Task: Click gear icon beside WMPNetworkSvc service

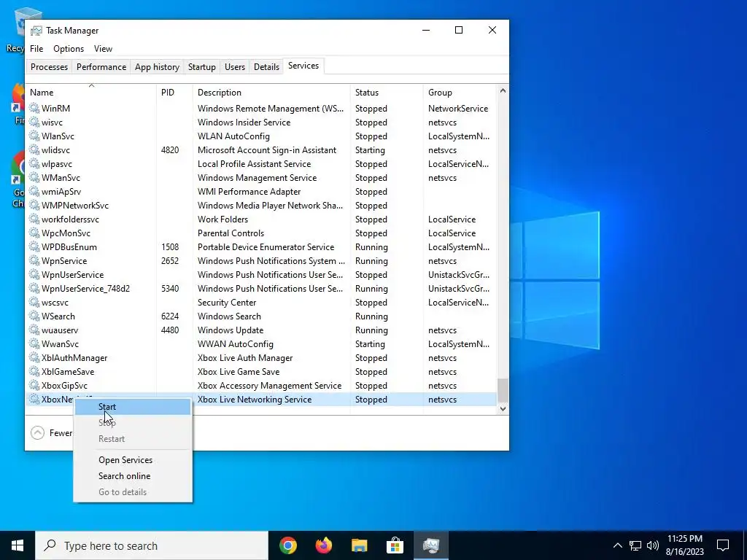Action: tap(34, 205)
